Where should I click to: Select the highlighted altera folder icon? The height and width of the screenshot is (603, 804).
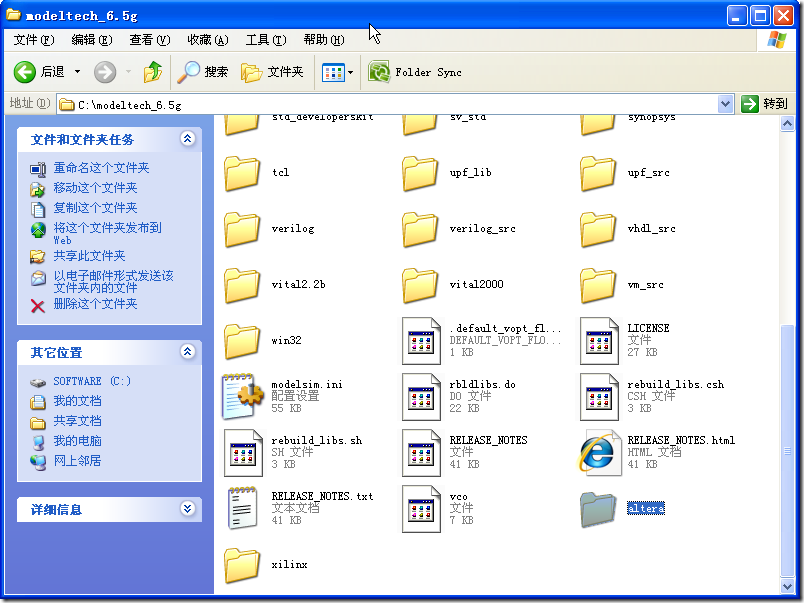(x=597, y=509)
